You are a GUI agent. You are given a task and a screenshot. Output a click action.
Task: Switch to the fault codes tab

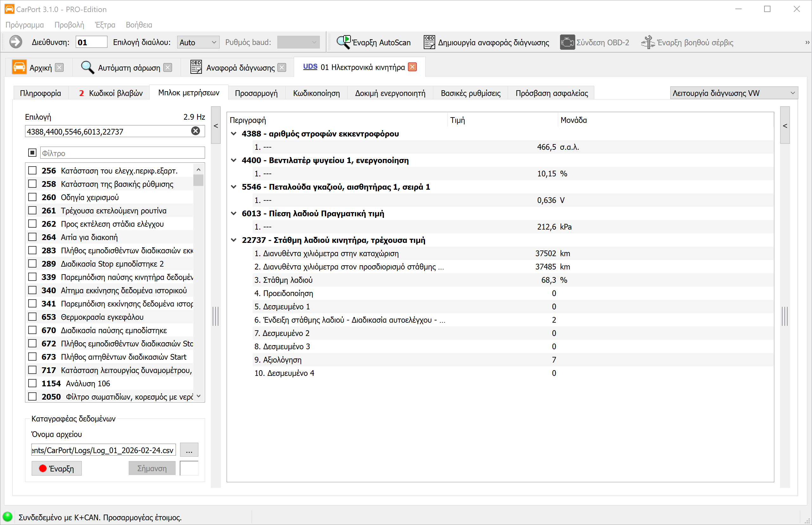pyautogui.click(x=111, y=93)
